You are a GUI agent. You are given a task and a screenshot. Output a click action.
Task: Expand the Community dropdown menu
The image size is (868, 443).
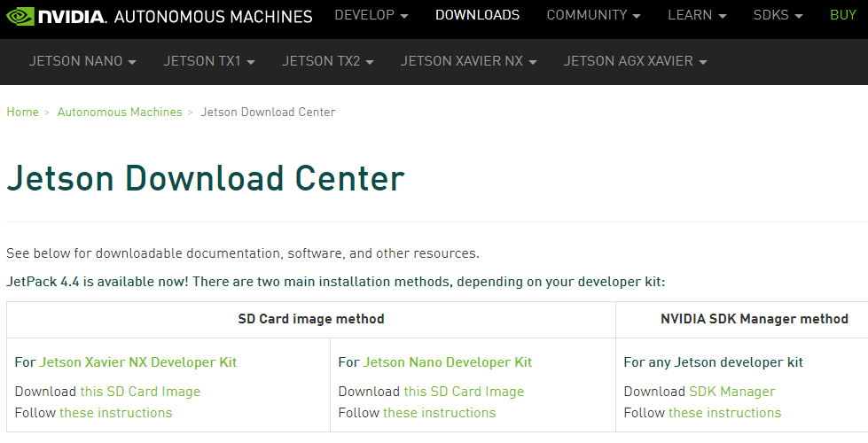[x=593, y=15]
